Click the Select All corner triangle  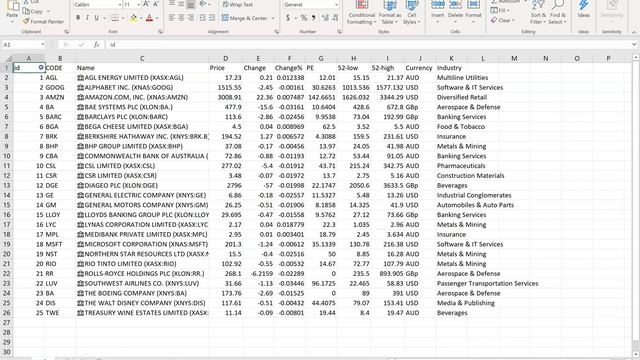8,59
